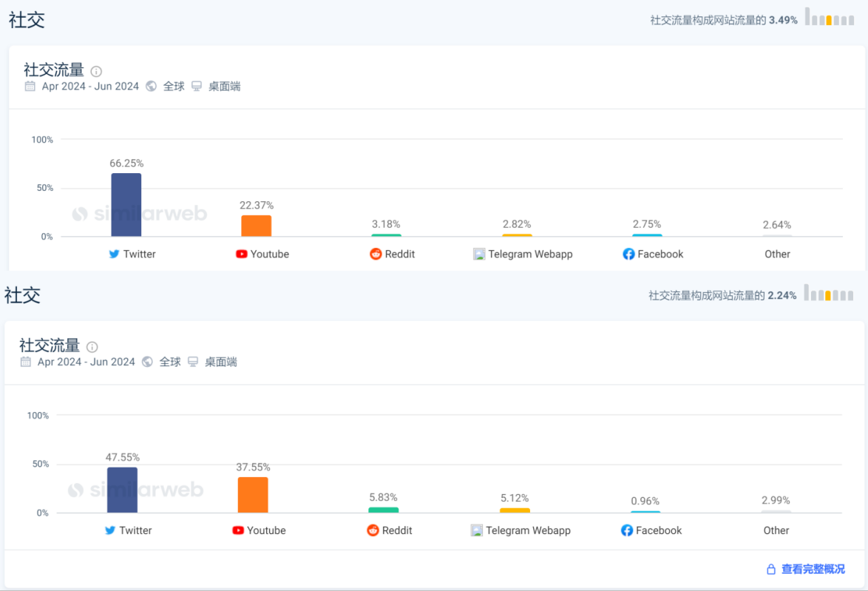The width and height of the screenshot is (868, 591).
Task: Click the Apr 2024 - Jun 2024 date in the upper panel
Action: point(90,86)
